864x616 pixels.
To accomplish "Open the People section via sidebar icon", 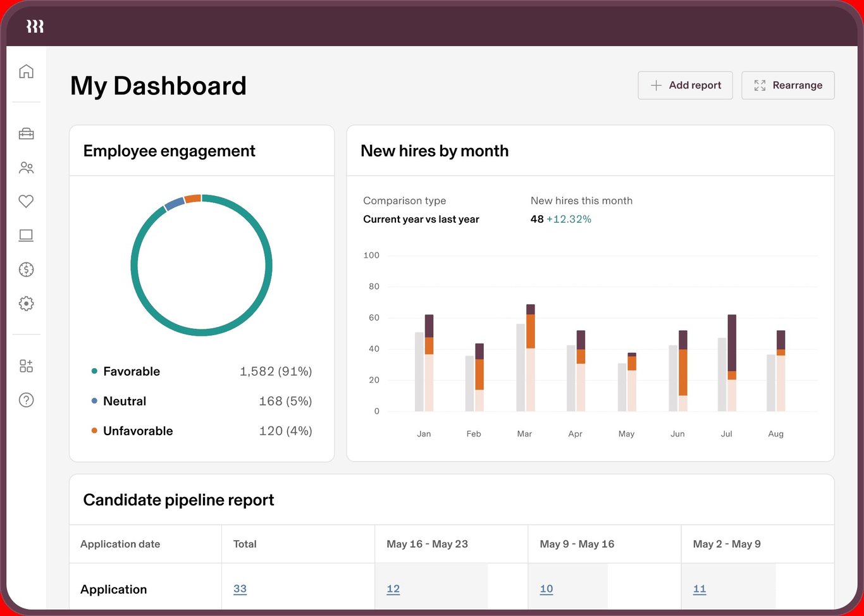I will coord(26,168).
